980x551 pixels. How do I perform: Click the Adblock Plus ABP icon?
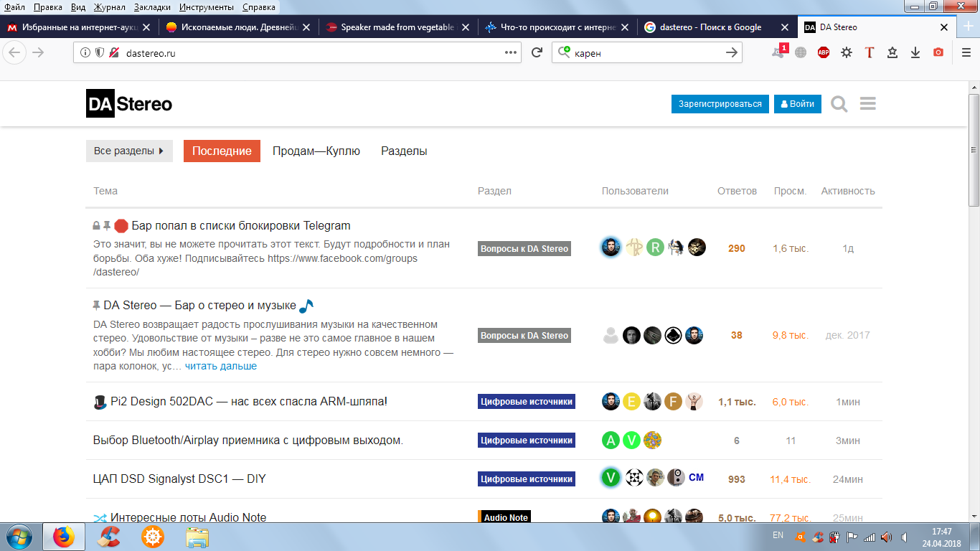point(824,52)
